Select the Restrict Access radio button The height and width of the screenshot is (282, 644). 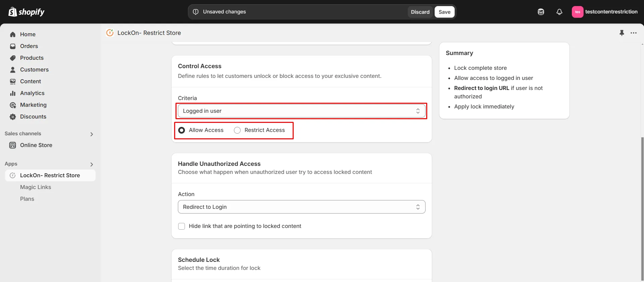point(237,130)
